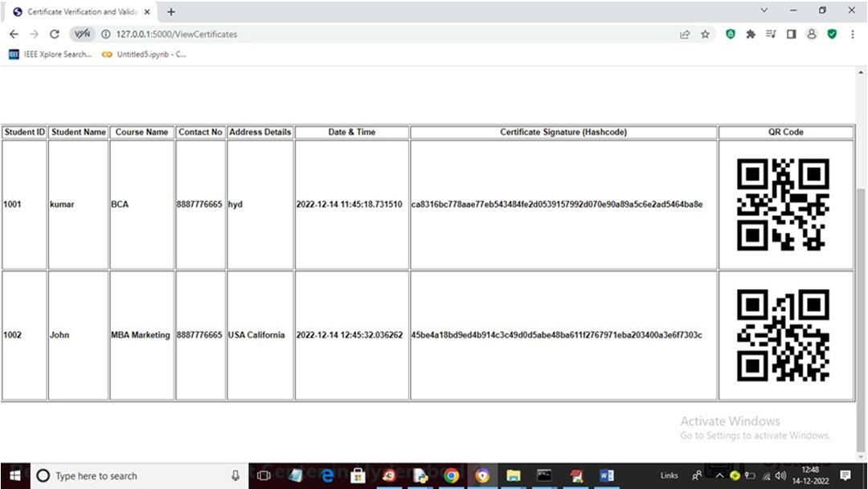Open the profile avatar menu
868x489 pixels.
coord(812,35)
